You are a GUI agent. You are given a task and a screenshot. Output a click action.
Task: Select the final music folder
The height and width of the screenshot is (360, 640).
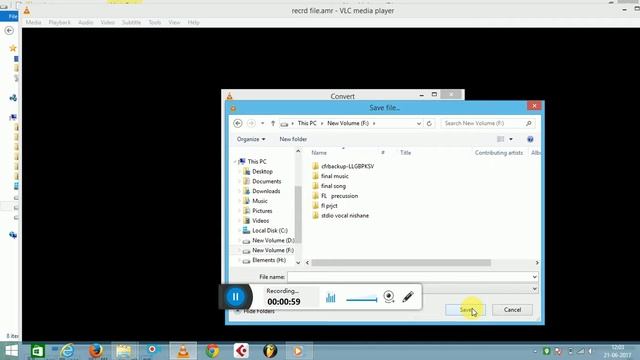tap(330, 176)
